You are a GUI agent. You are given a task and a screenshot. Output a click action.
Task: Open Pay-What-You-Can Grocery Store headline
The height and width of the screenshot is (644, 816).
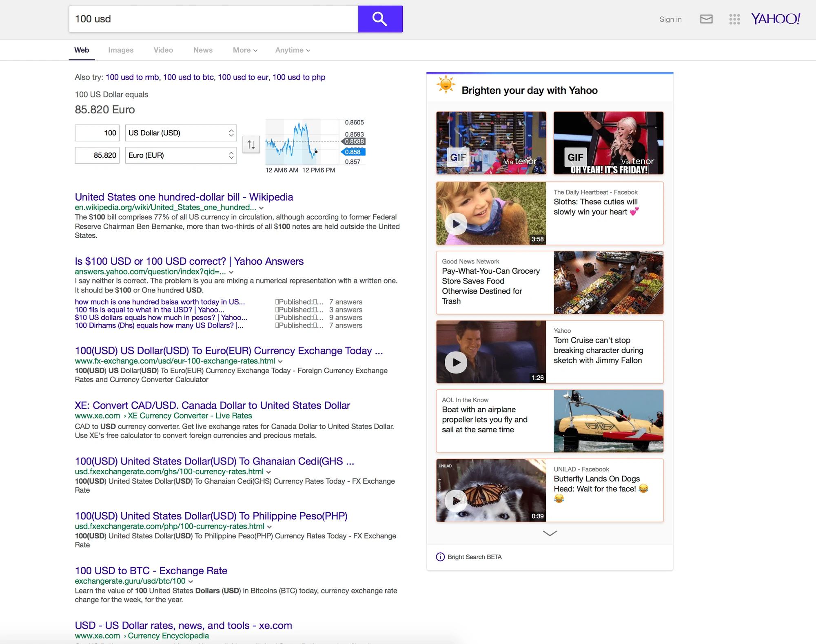click(491, 286)
